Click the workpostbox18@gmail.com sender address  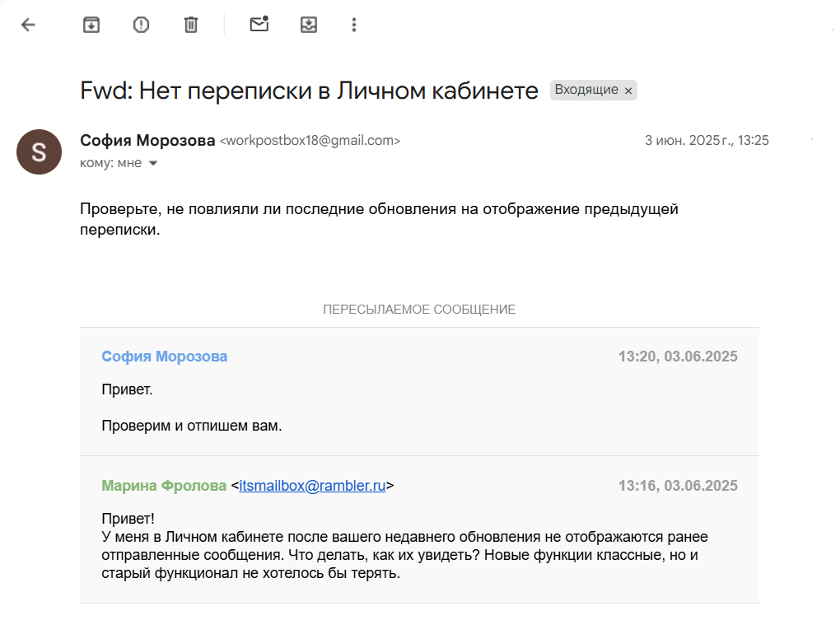click(310, 141)
